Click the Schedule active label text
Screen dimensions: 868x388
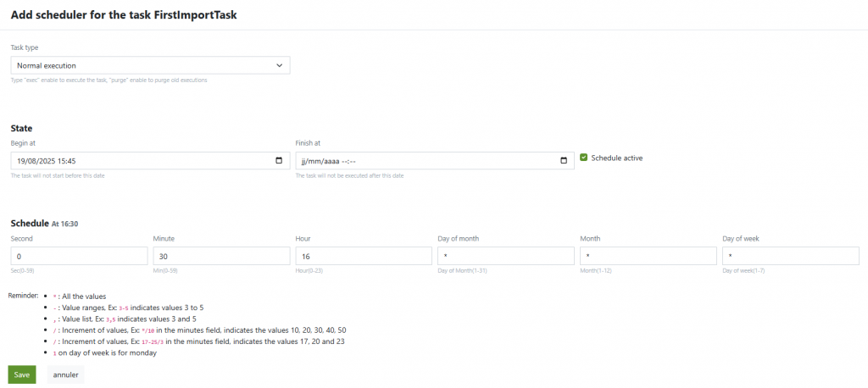[x=616, y=158]
